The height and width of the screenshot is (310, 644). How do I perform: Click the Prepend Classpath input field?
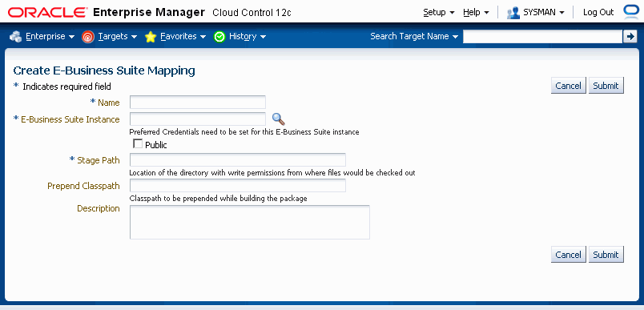coord(238,186)
